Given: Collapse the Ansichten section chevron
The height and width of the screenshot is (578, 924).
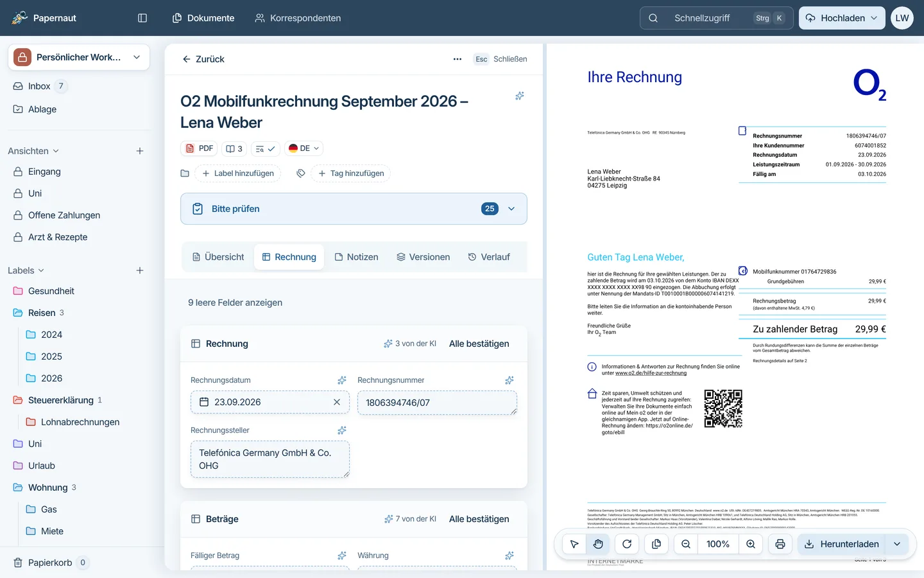Looking at the screenshot, I should click(x=56, y=151).
